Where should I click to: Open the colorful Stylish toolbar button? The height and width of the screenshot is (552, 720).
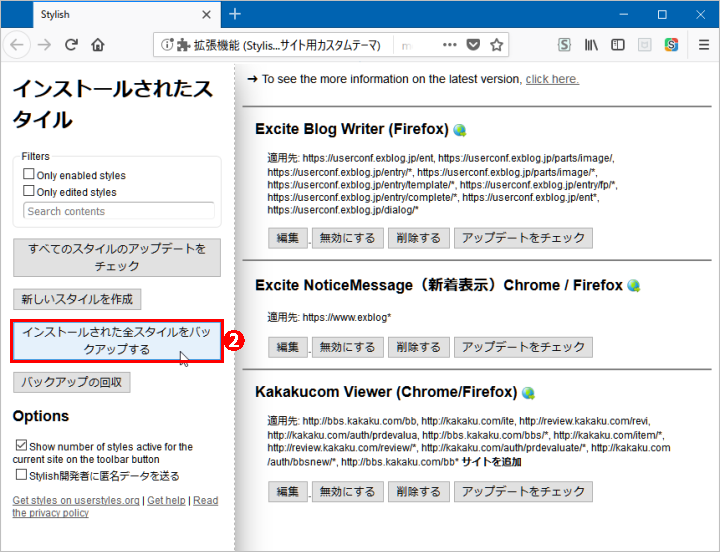click(x=671, y=45)
